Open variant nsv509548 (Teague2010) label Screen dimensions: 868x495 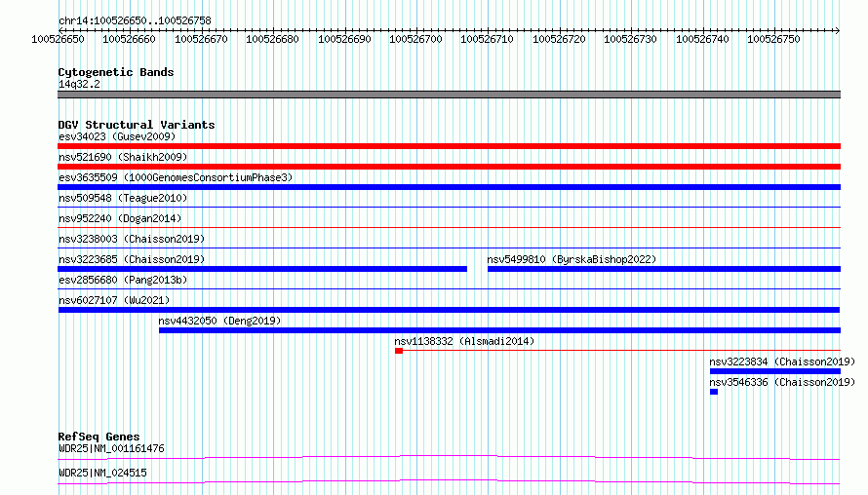[123, 198]
